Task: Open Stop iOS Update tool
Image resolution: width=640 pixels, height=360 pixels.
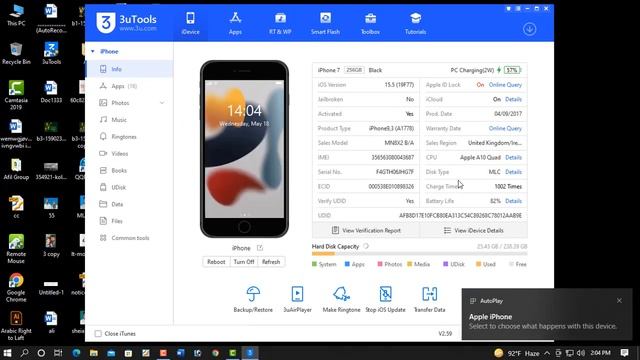Action: (x=385, y=299)
